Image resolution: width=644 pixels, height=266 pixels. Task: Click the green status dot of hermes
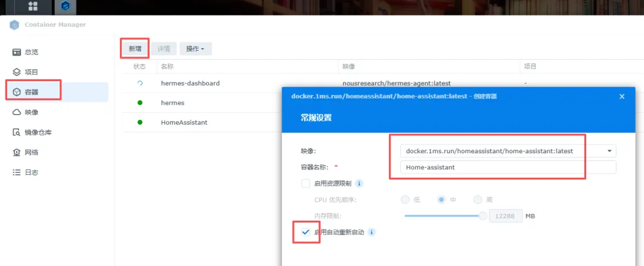[140, 103]
